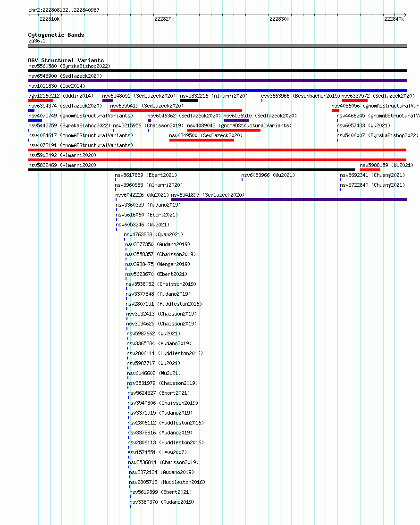Open nsv5692341 (Chuang2021) label

[372, 175]
